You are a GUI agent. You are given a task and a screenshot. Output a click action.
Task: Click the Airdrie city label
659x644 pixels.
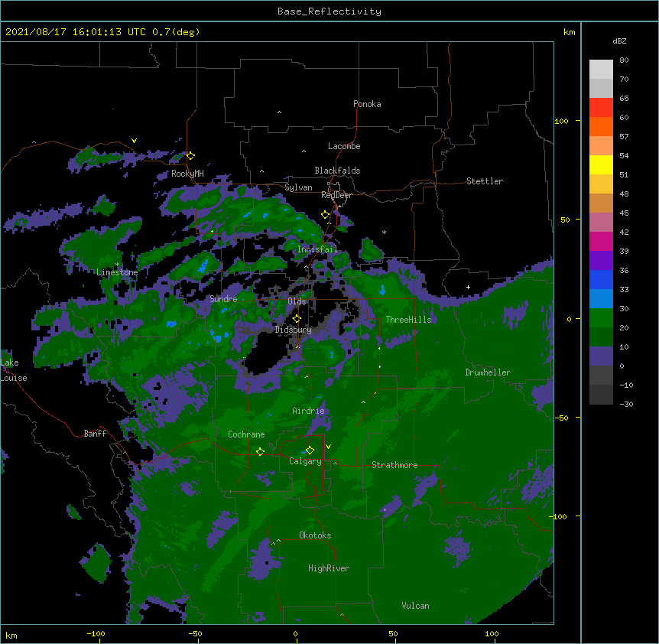(309, 411)
